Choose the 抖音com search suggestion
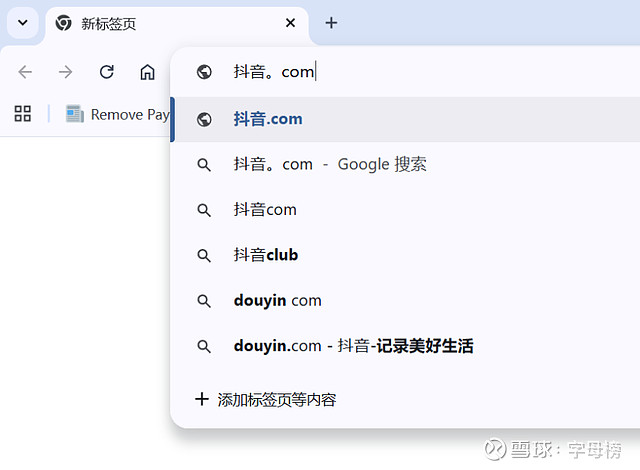 click(407, 210)
